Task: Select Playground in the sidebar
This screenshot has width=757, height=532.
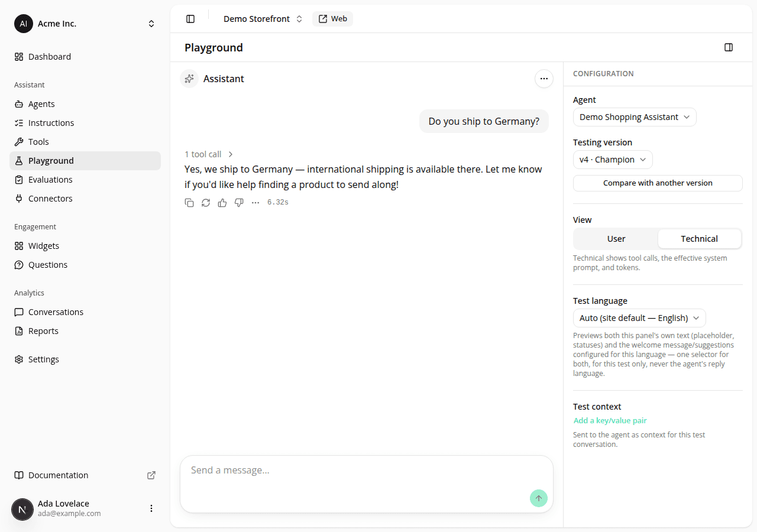Action: (x=85, y=161)
